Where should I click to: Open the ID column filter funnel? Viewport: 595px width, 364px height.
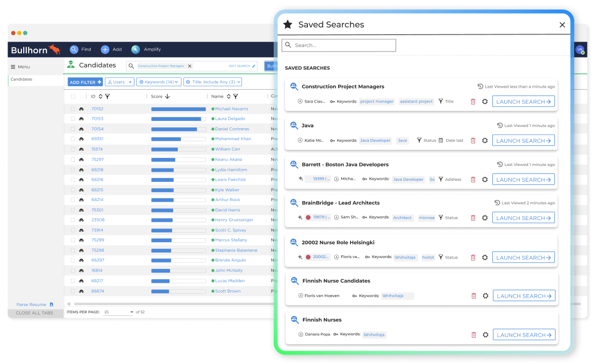click(108, 97)
